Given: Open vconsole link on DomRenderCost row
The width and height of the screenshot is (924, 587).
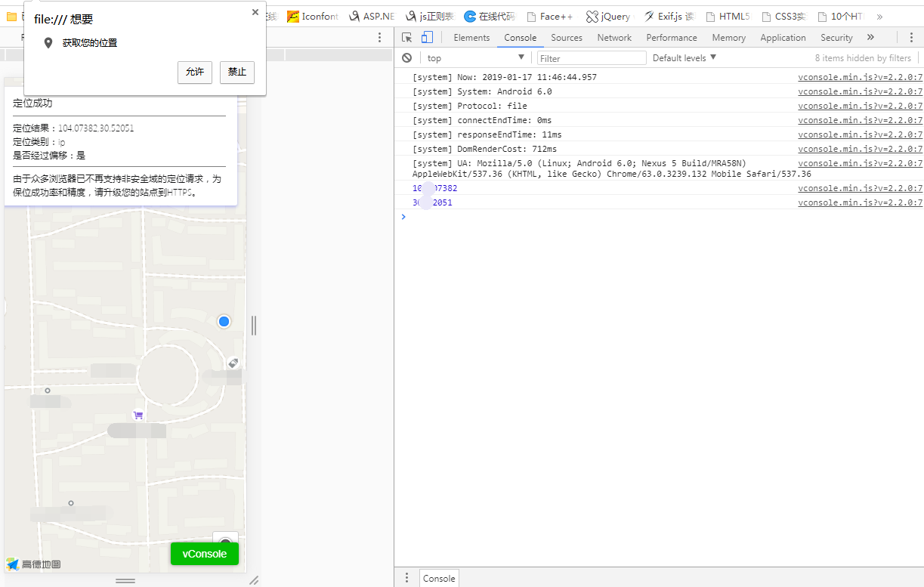Looking at the screenshot, I should (x=861, y=149).
